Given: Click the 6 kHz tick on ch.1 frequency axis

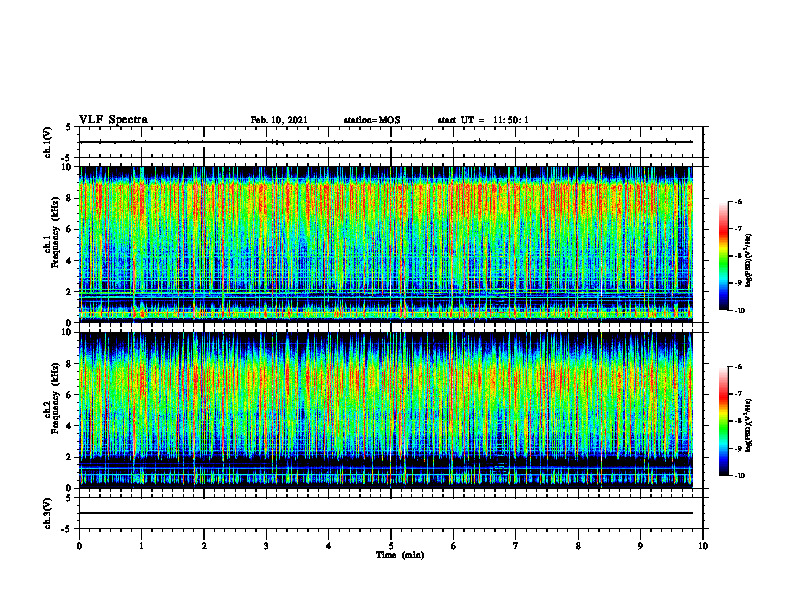Looking at the screenshot, I should [70, 230].
